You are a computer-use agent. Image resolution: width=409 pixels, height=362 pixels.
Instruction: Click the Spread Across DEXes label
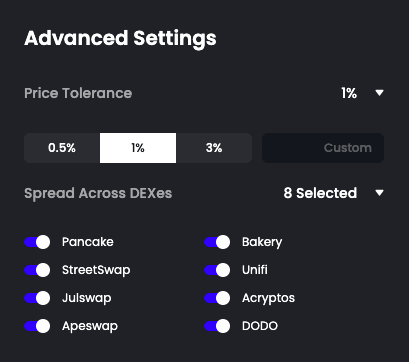[x=98, y=193]
